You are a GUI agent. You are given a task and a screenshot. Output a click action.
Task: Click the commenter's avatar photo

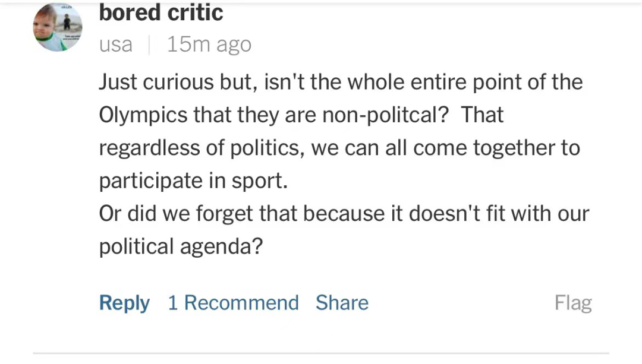click(58, 27)
